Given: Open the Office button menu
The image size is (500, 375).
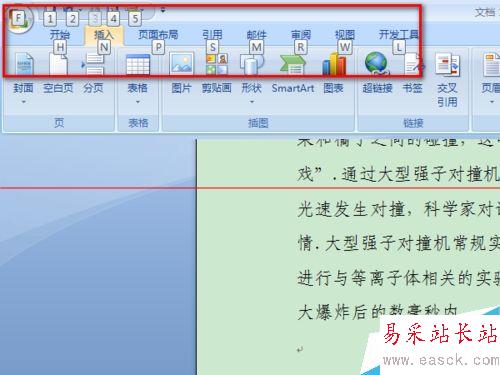Looking at the screenshot, I should (19, 19).
